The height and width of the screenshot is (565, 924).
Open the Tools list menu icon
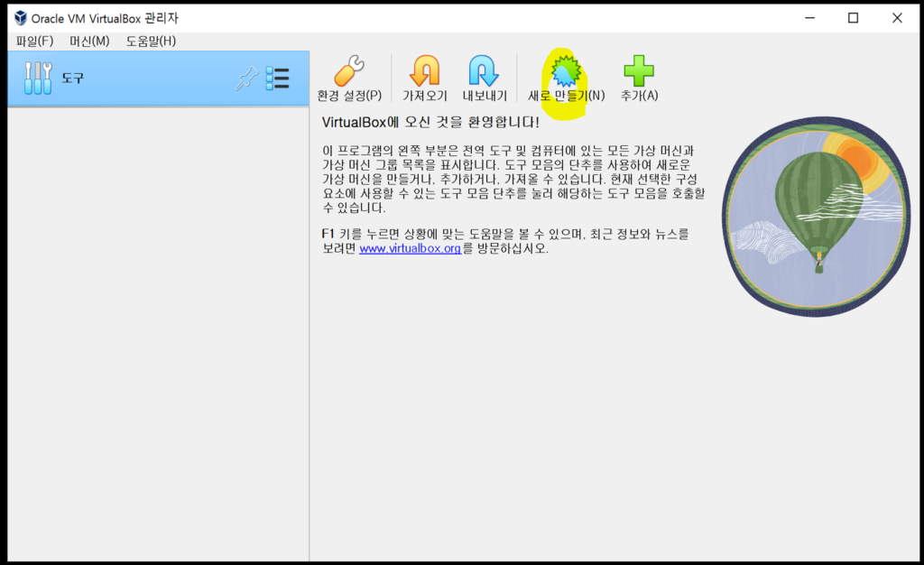[278, 79]
